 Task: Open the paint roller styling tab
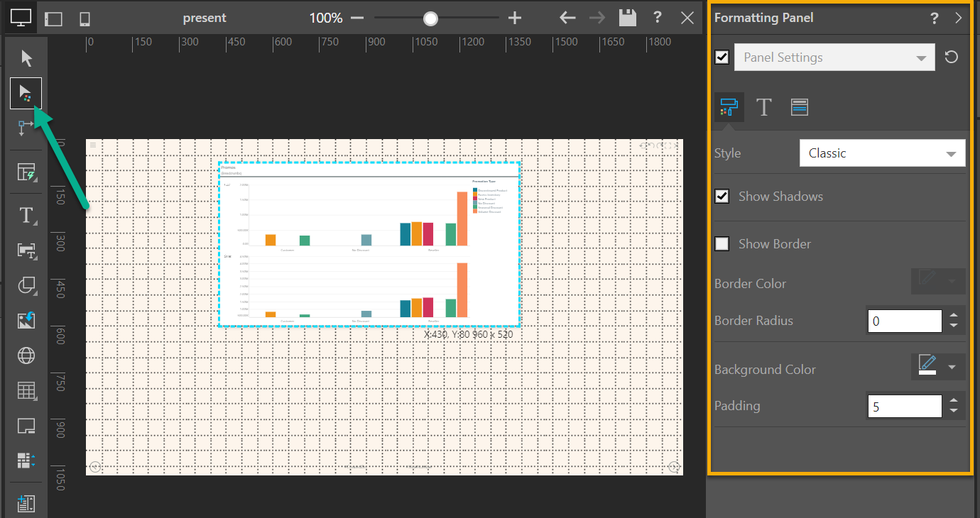pyautogui.click(x=729, y=107)
